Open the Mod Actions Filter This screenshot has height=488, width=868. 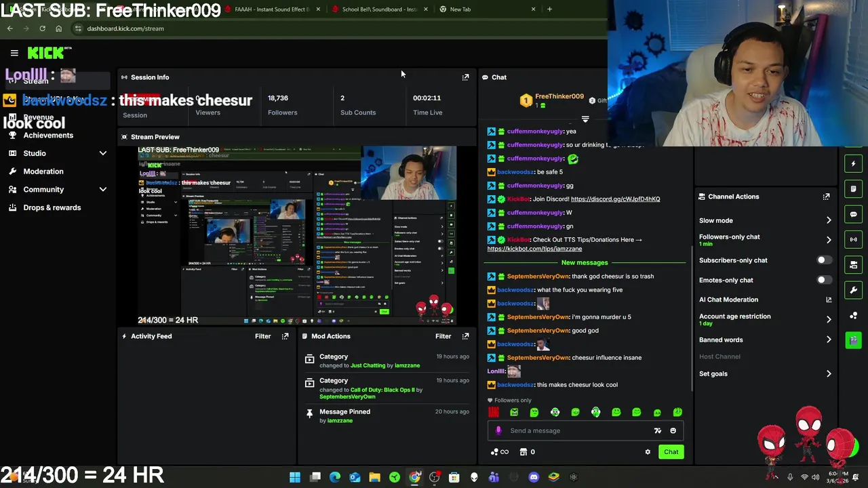tap(443, 336)
